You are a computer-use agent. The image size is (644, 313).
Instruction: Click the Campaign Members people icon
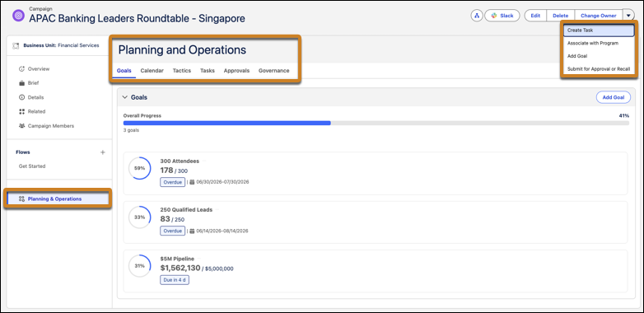coord(21,126)
